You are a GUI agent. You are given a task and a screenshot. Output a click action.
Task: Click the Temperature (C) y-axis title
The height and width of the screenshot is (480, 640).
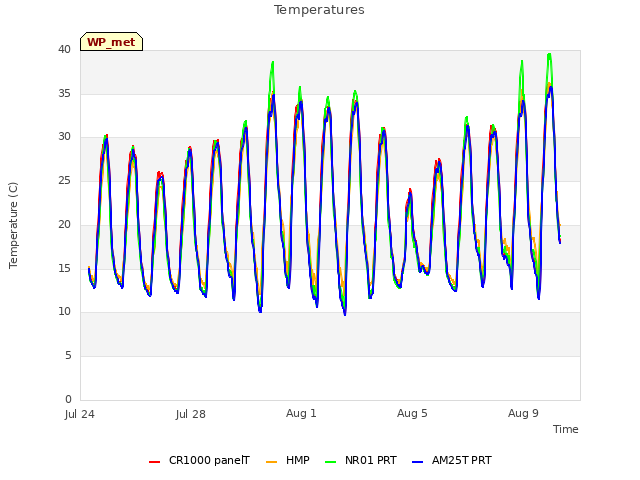[x=13, y=225]
